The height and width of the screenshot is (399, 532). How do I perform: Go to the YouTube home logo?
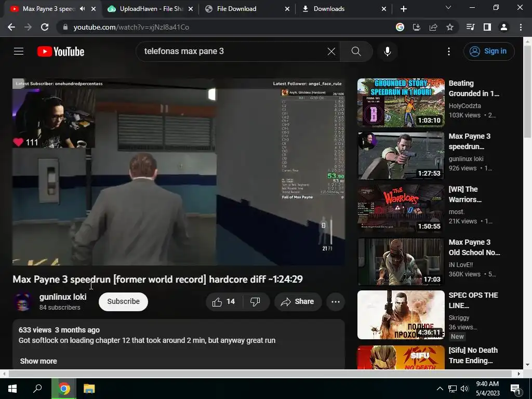pyautogui.click(x=61, y=51)
